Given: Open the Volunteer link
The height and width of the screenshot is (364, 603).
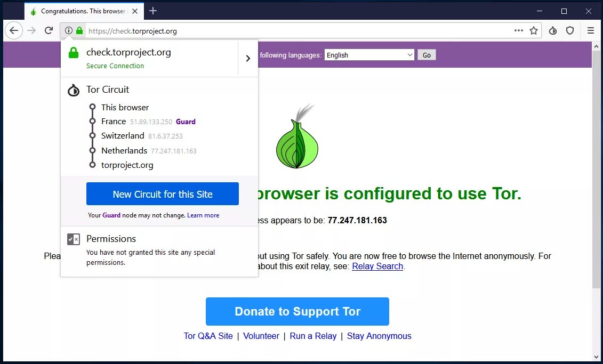Looking at the screenshot, I should (x=261, y=336).
